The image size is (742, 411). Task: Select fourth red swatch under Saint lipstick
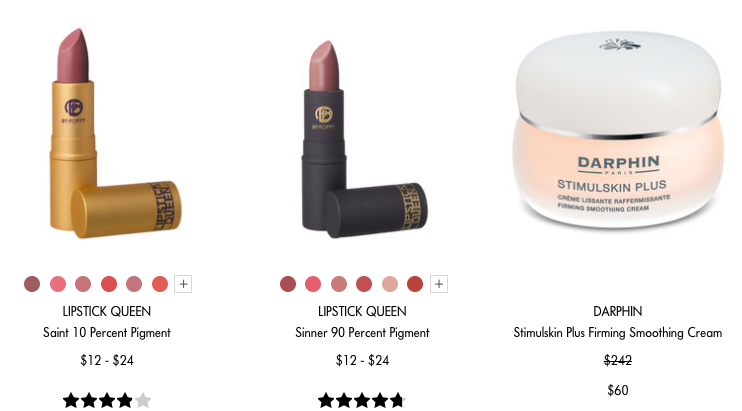point(109,284)
